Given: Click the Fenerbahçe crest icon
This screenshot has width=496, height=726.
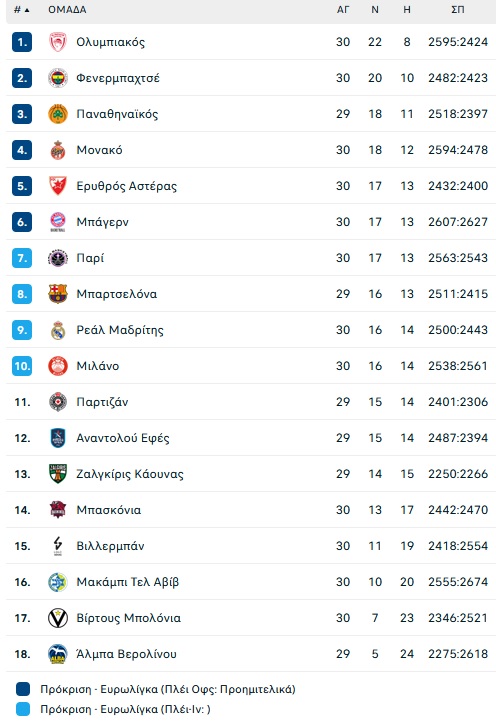Looking at the screenshot, I should coord(58,78).
